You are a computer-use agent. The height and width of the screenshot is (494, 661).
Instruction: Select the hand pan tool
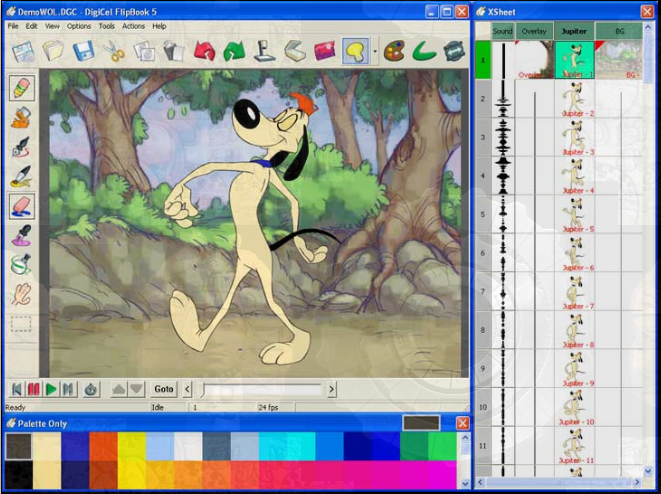click(x=21, y=294)
